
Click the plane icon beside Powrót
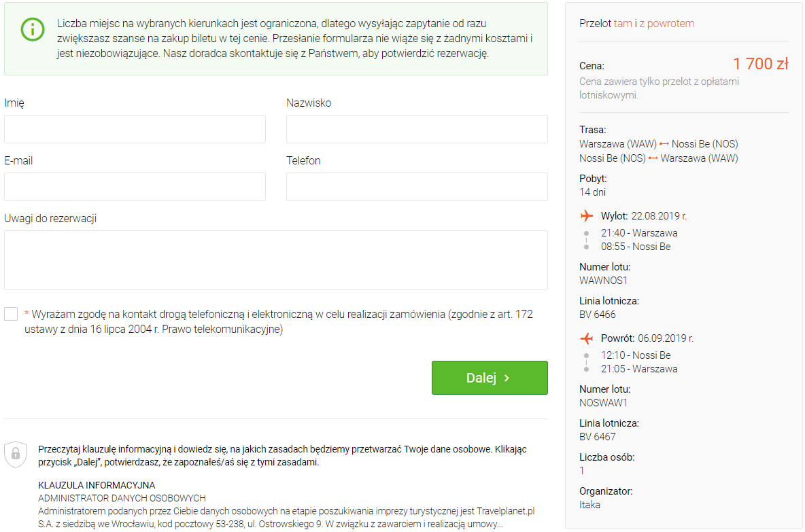[x=587, y=338]
